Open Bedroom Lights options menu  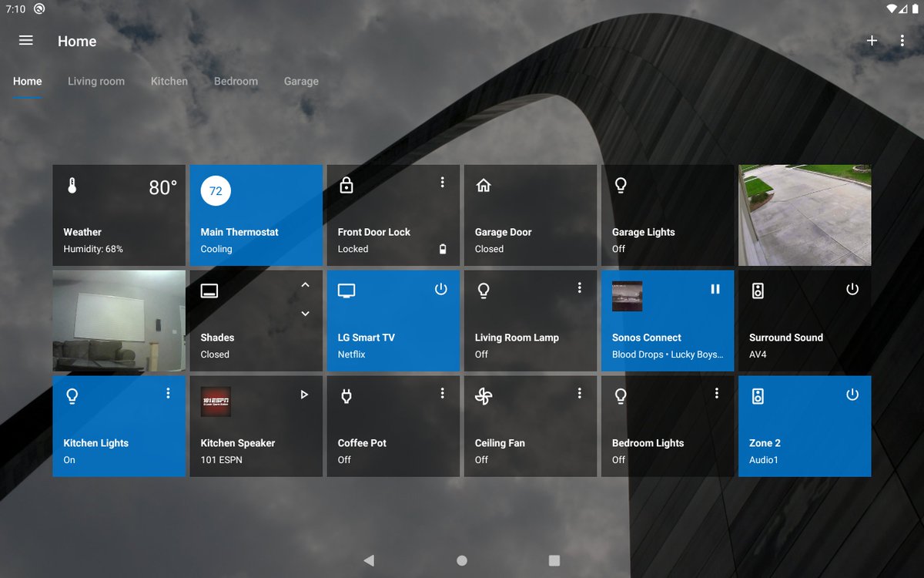coord(717,393)
